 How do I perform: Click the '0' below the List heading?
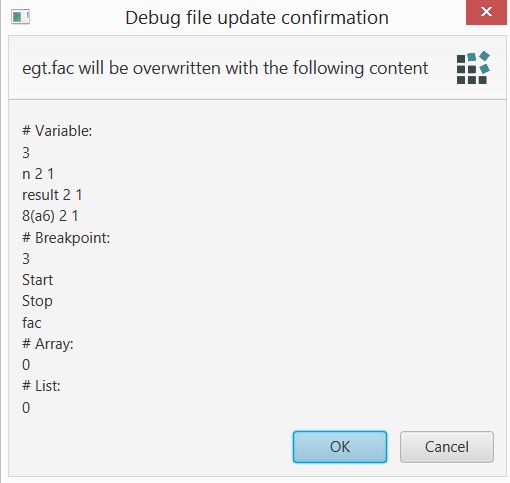click(26, 407)
